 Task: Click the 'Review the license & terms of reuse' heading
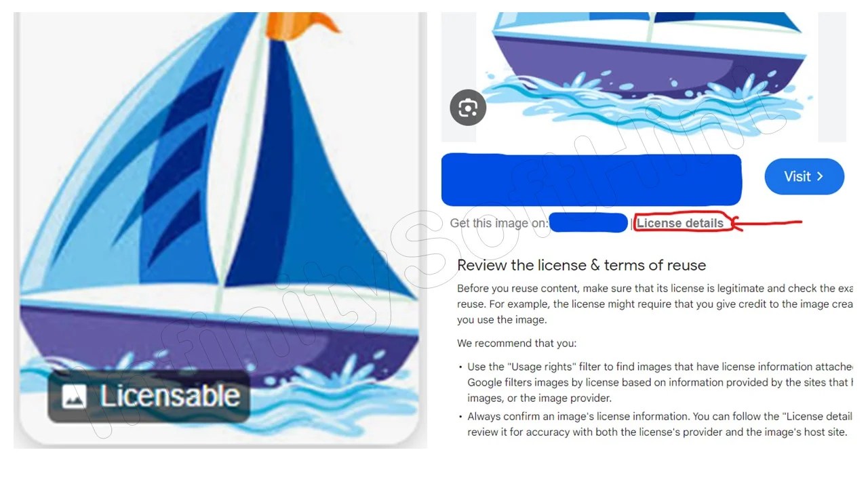point(581,265)
